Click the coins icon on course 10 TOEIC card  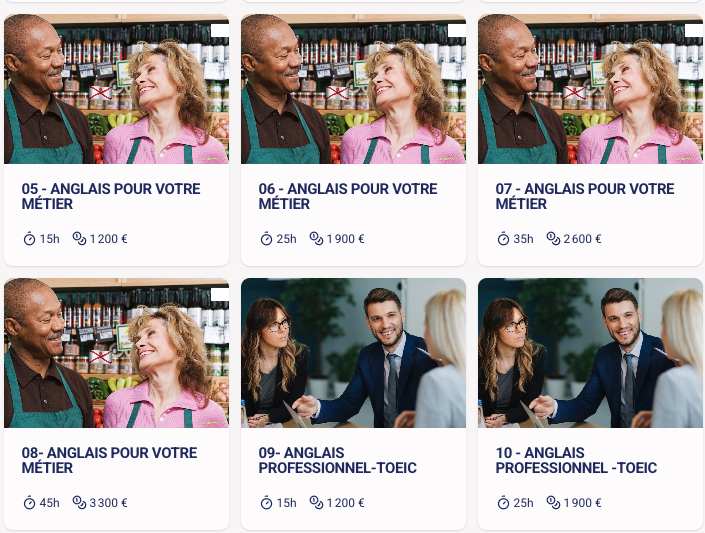(553, 502)
